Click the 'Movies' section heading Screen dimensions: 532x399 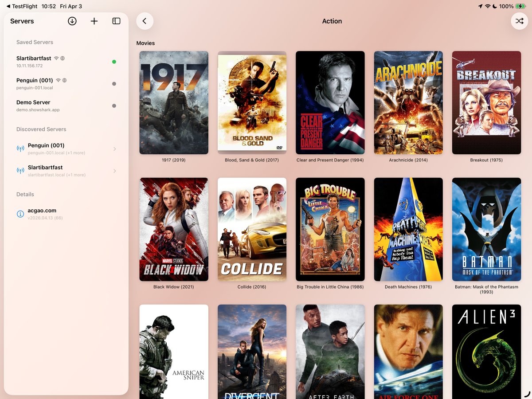(x=145, y=43)
